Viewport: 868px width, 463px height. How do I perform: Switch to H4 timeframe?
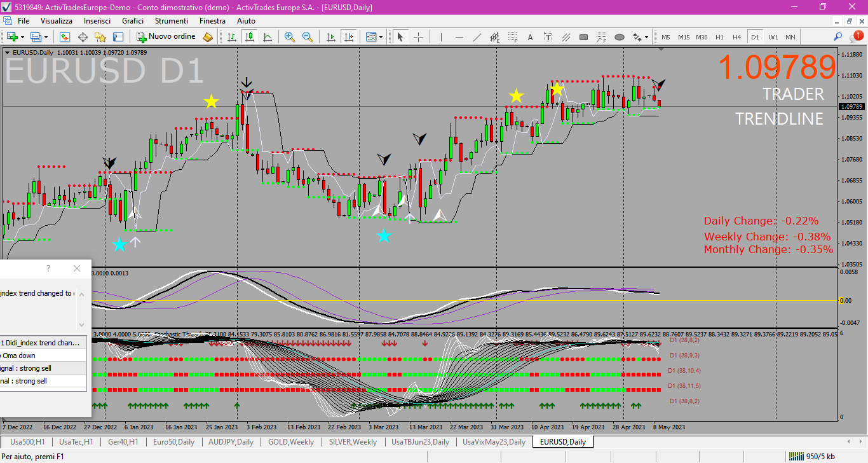point(737,37)
